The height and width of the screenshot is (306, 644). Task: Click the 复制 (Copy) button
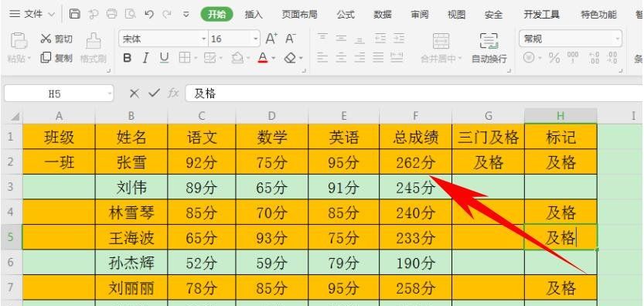pyautogui.click(x=56, y=58)
